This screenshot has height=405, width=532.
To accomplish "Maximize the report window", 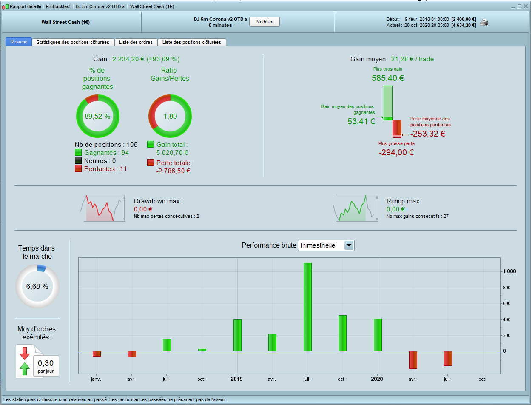I will point(519,6).
